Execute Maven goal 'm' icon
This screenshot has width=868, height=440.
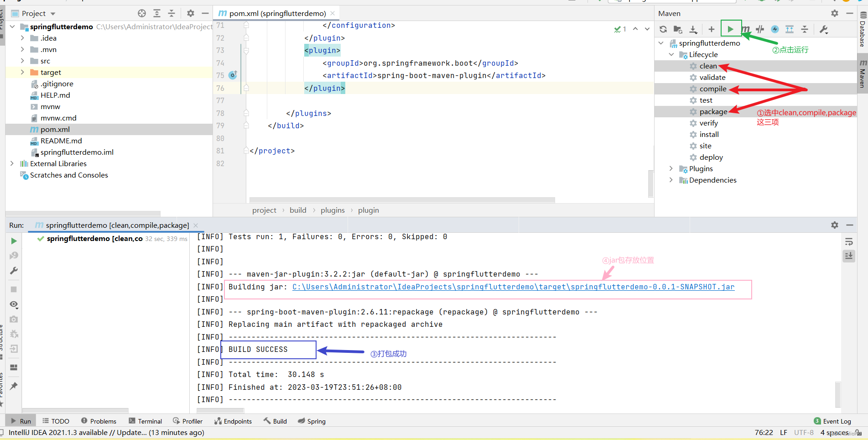746,29
